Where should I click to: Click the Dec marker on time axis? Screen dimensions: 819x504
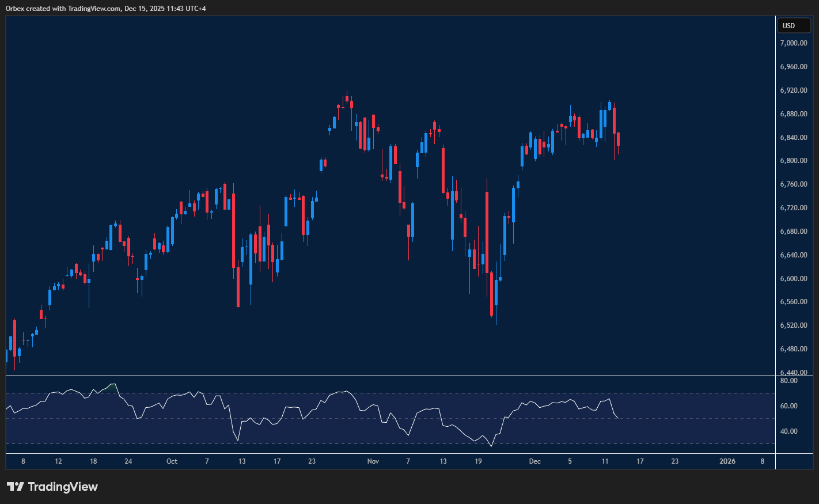(x=535, y=461)
